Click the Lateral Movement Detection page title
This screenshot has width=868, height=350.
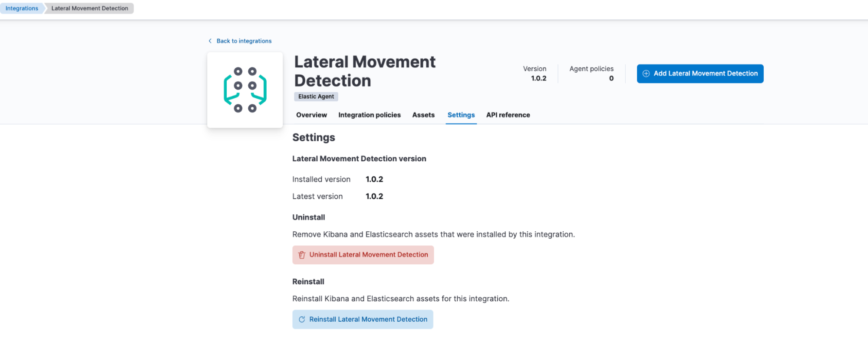[365, 71]
